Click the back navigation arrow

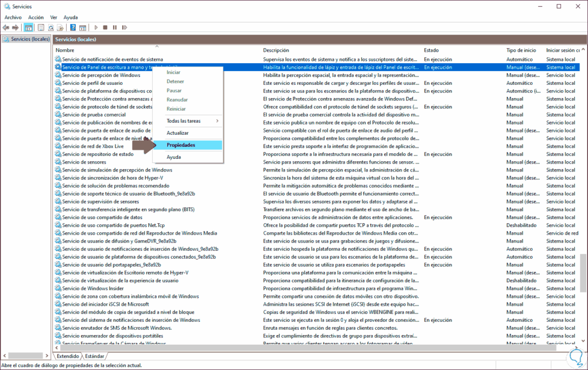[6, 27]
